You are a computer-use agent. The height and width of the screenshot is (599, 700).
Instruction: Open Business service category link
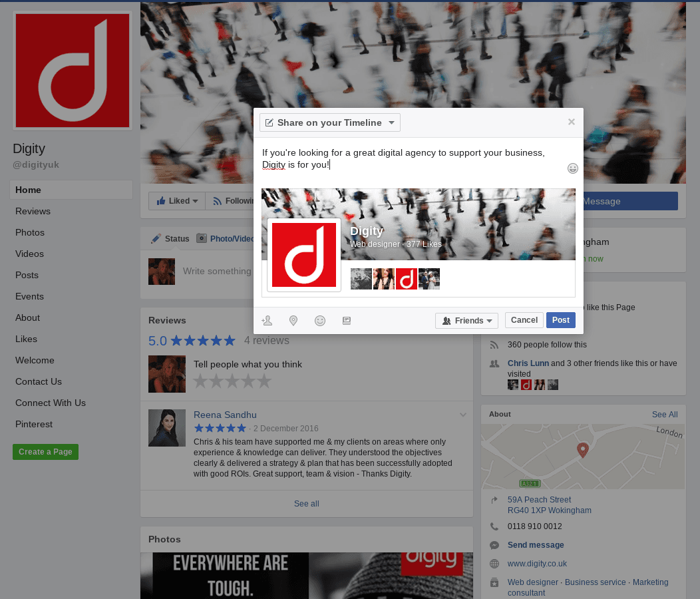pos(595,582)
